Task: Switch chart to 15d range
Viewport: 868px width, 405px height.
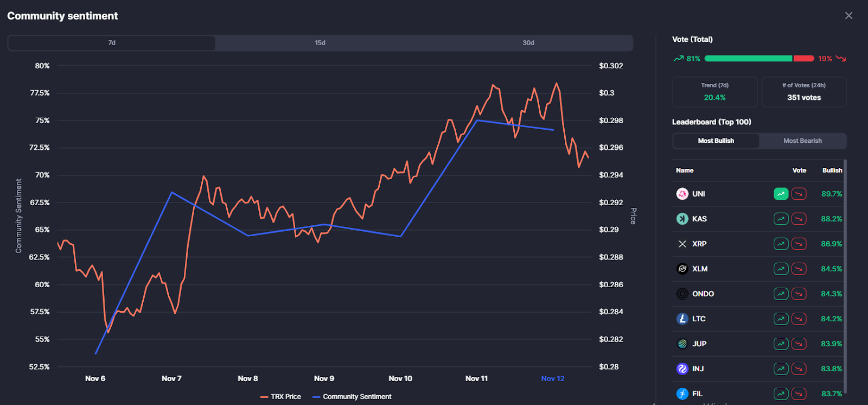Action: [320, 43]
